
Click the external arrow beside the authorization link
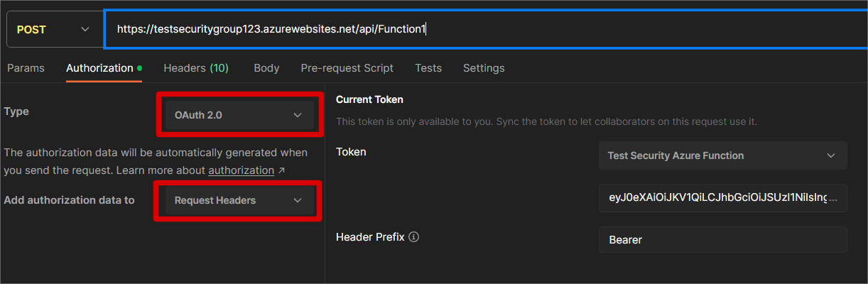pyautogui.click(x=282, y=170)
